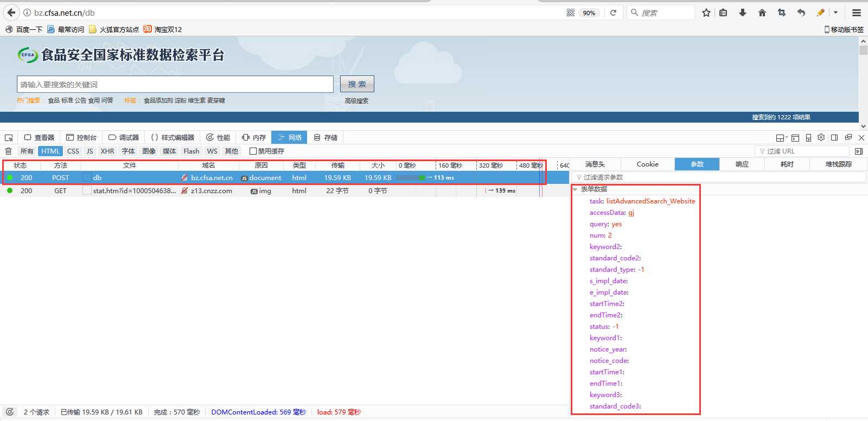Open the 堆栈跟踪 stack trace tab

click(x=839, y=164)
